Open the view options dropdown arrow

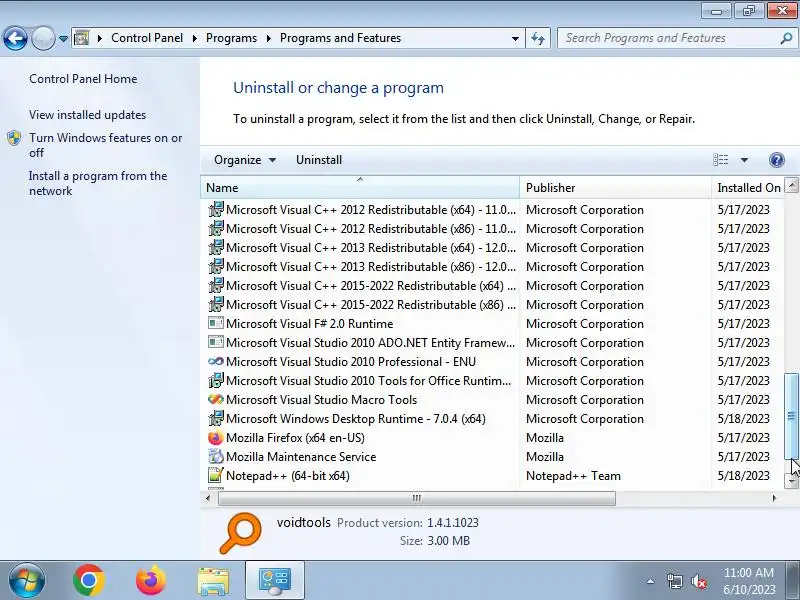tap(744, 160)
